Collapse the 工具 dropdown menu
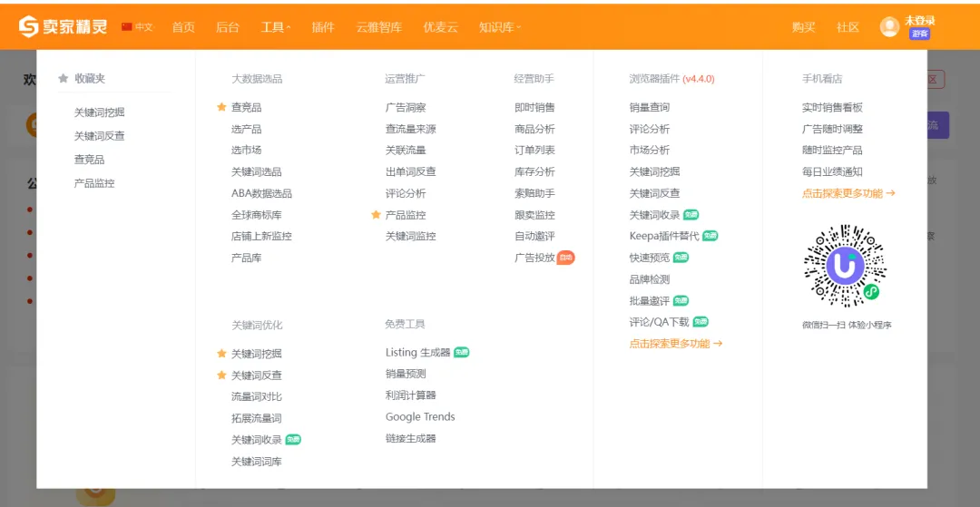This screenshot has width=980, height=507. click(x=276, y=27)
